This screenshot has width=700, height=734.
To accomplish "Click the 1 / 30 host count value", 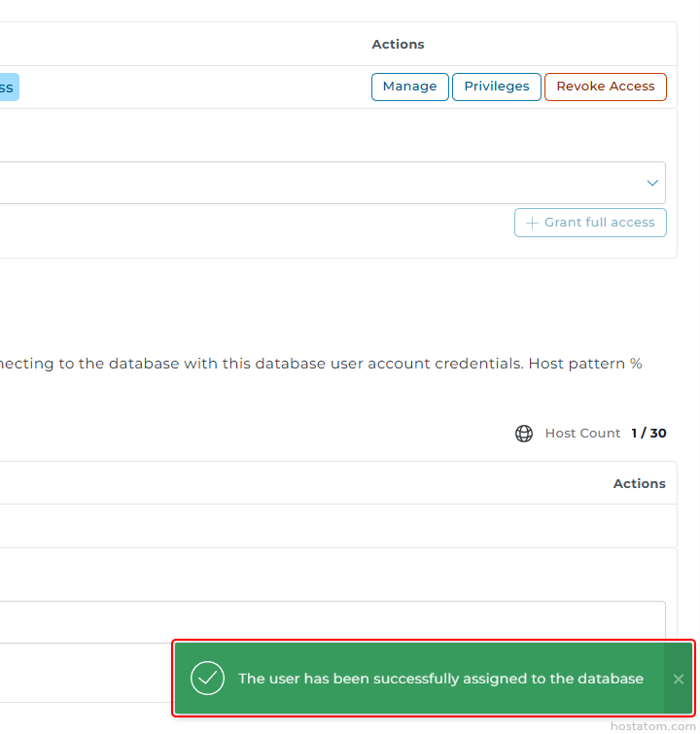I will 648,434.
